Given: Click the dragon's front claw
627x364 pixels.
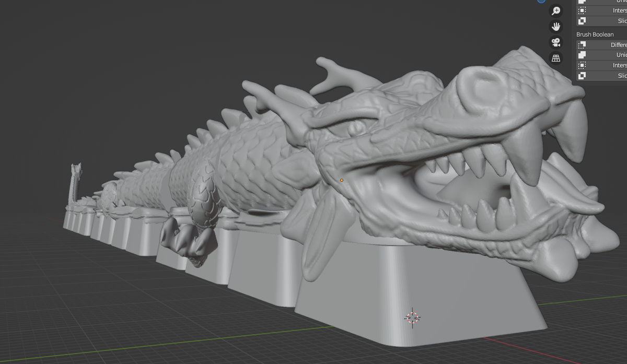Looking at the screenshot, I should point(188,240).
